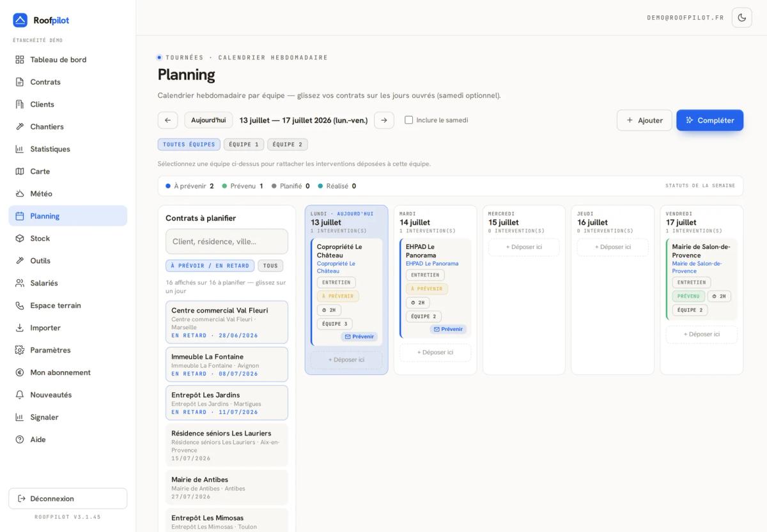Click Prévenir on EHPAD Le Panorama card
This screenshot has height=532, width=767.
(448, 329)
